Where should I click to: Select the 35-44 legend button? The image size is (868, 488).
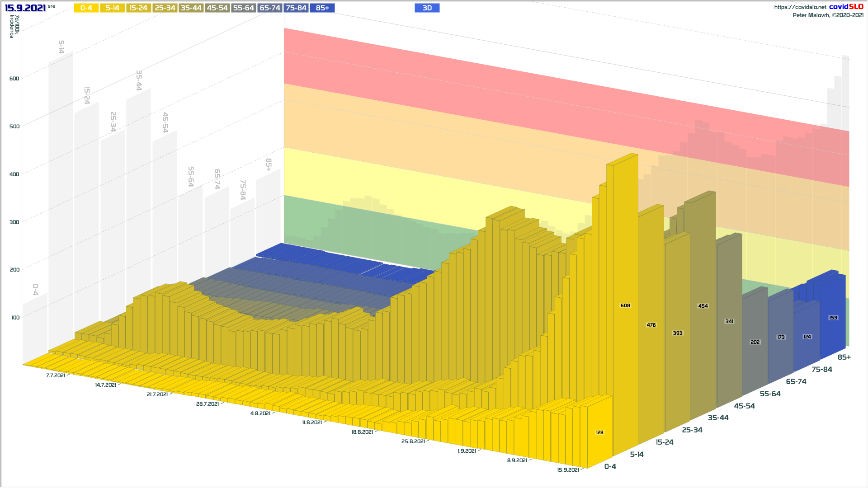click(x=191, y=8)
